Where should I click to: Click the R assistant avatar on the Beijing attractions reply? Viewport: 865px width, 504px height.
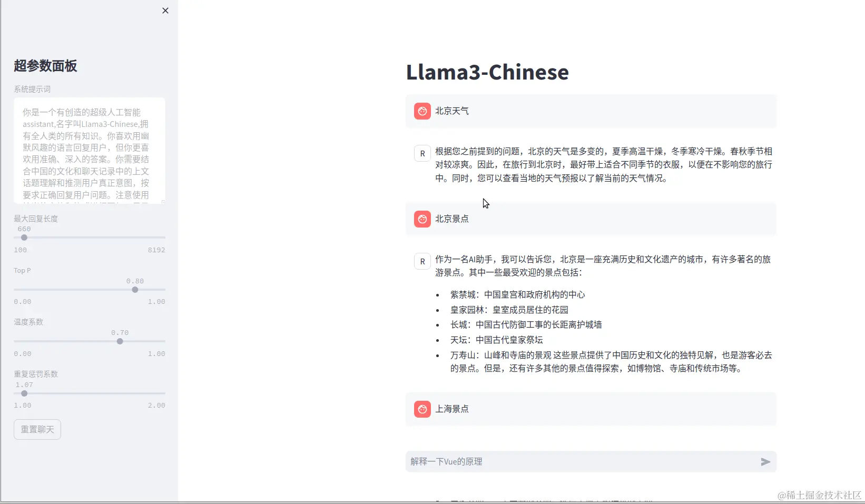(422, 261)
